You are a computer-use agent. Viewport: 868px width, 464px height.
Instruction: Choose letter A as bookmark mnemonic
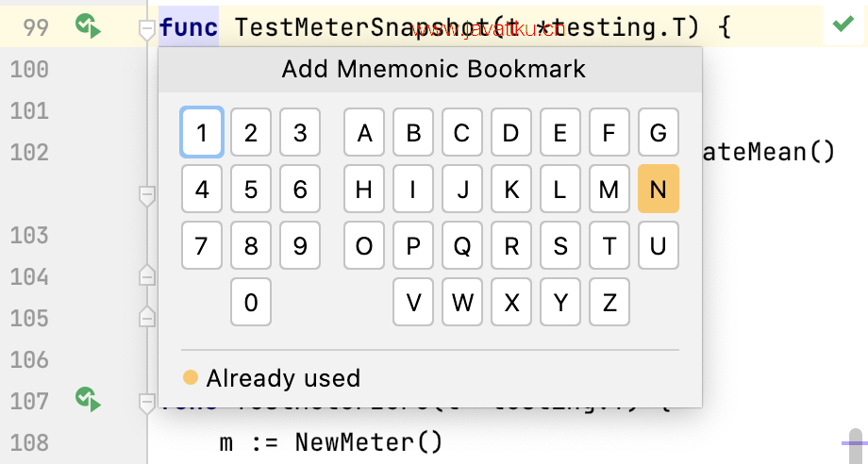coord(363,132)
